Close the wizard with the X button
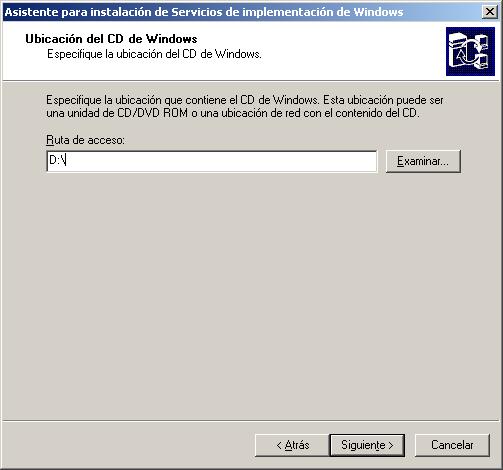The image size is (503, 470). 490,12
